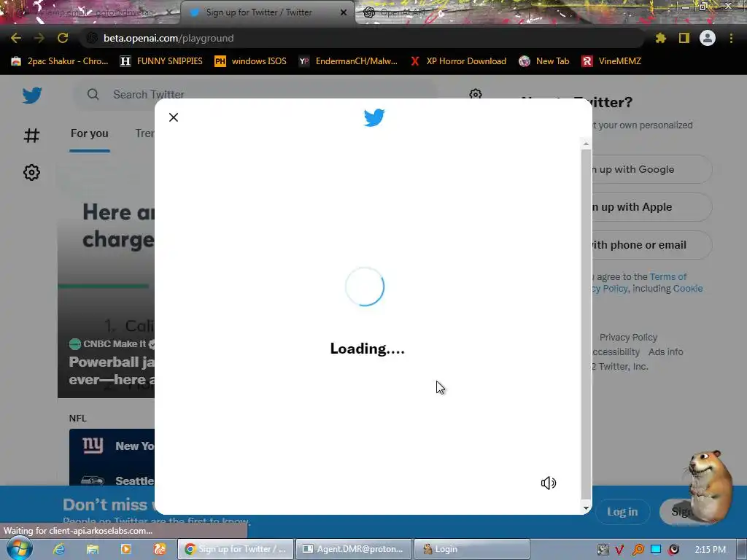This screenshot has width=747, height=560.
Task: Open the Ads info link
Action: point(665,352)
